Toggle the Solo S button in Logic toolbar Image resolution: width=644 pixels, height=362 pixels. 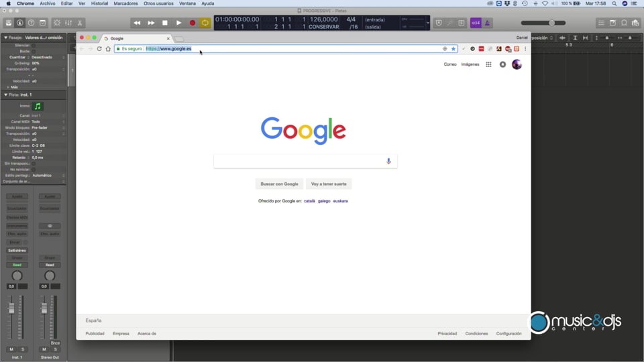click(x=462, y=23)
